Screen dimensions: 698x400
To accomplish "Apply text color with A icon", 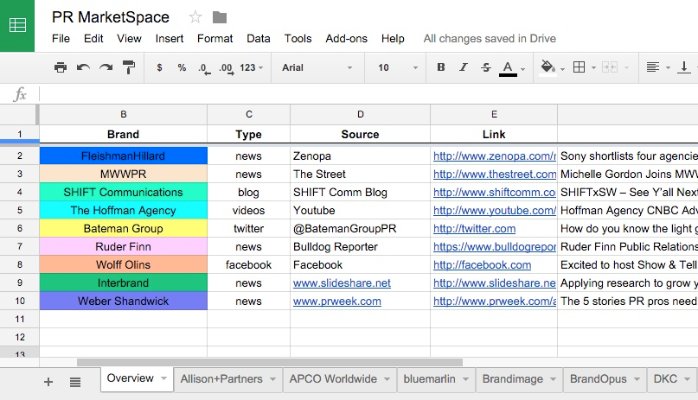I will [507, 69].
